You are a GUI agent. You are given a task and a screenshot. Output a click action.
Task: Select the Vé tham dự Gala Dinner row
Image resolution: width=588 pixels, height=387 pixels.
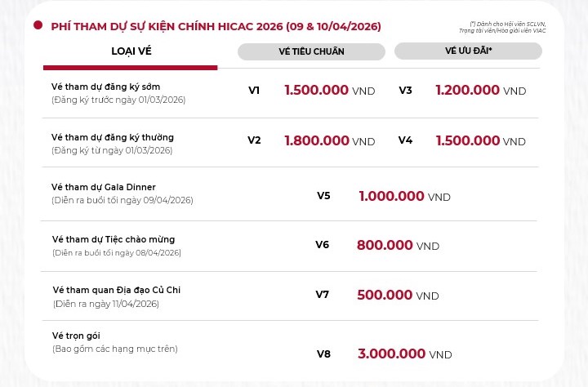pos(104,187)
